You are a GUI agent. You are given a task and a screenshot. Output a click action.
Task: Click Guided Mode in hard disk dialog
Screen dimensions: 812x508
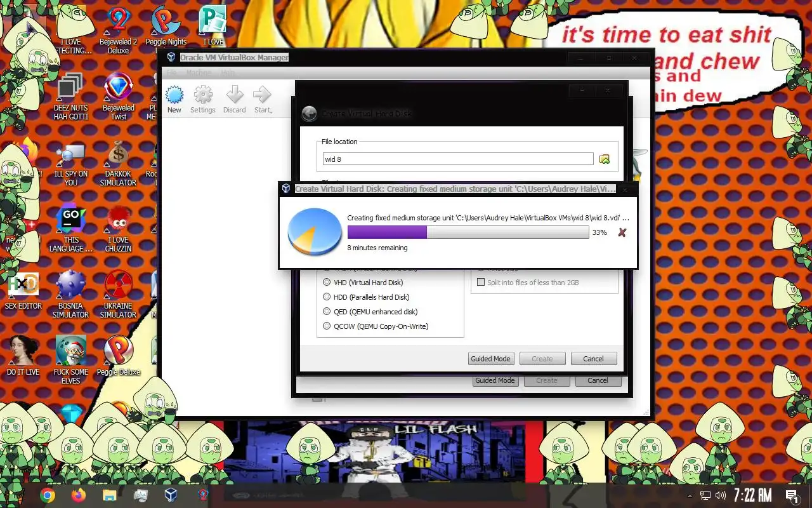[x=490, y=359]
